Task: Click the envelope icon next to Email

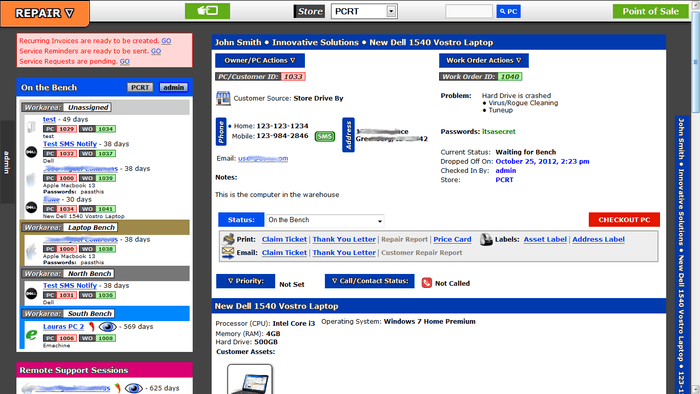Action: click(228, 253)
